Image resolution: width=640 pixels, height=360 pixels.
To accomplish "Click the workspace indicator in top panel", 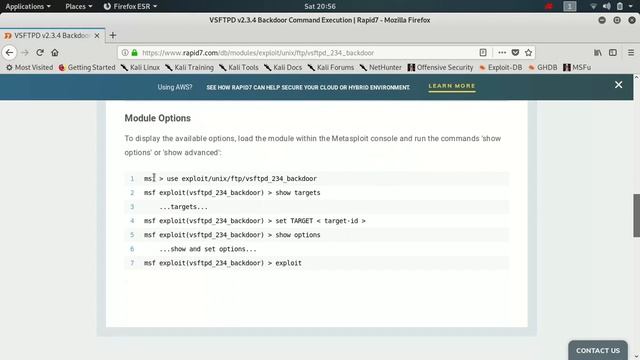I will [x=569, y=6].
